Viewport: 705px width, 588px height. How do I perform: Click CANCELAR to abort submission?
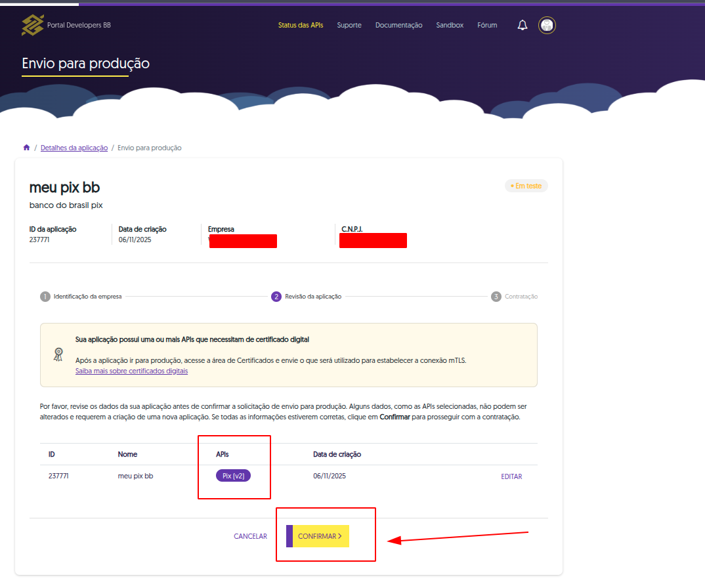coord(250,536)
